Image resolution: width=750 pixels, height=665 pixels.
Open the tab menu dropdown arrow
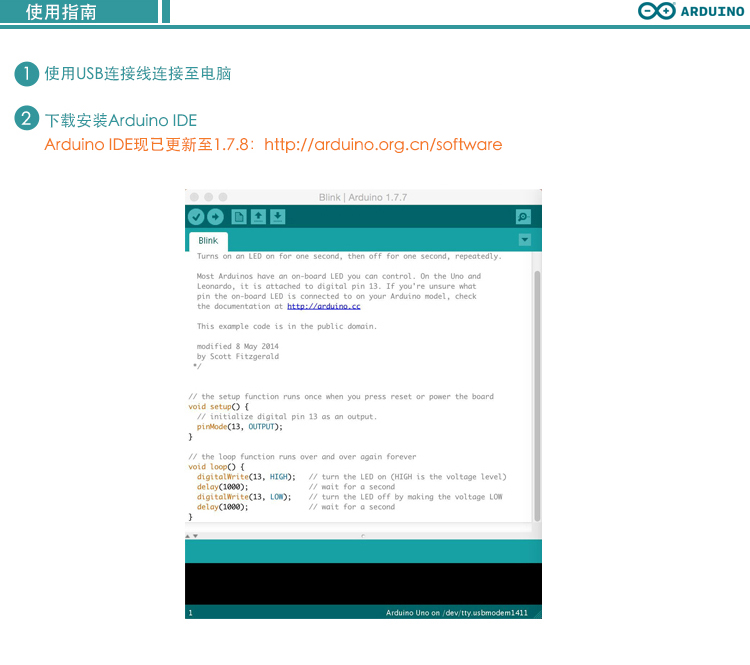tap(524, 240)
